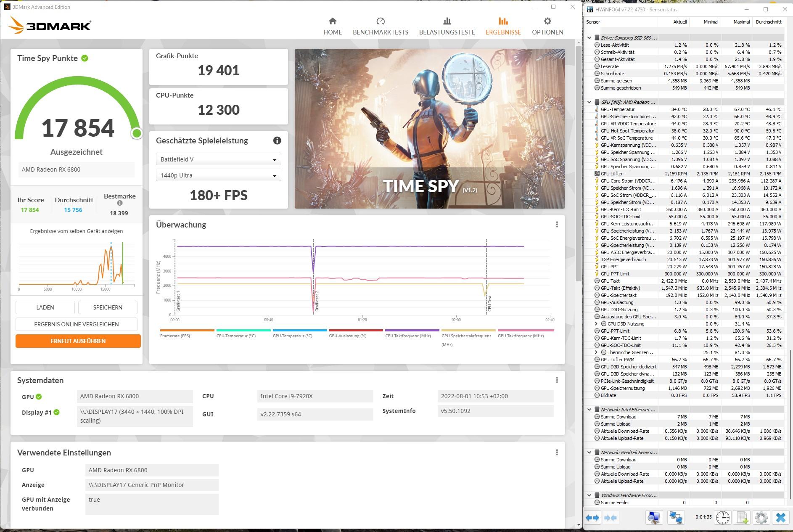Click the blue X close-sensors icon in HWiNFO

coord(781,518)
